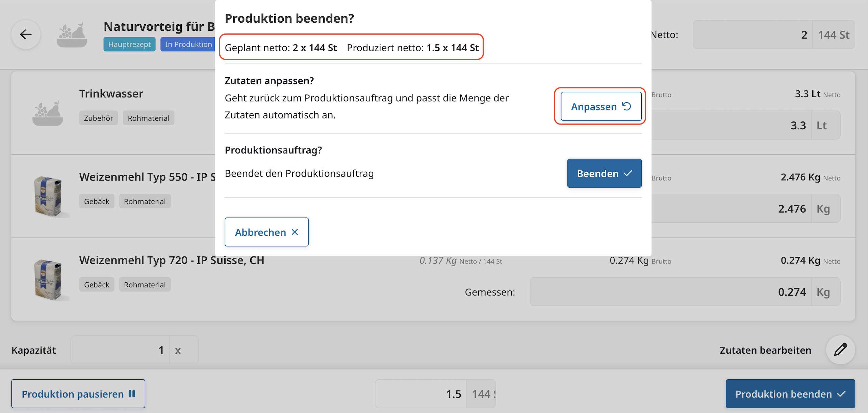Image resolution: width=868 pixels, height=413 pixels.
Task: Click the Trinkwasser placeholder image icon
Action: [x=48, y=113]
